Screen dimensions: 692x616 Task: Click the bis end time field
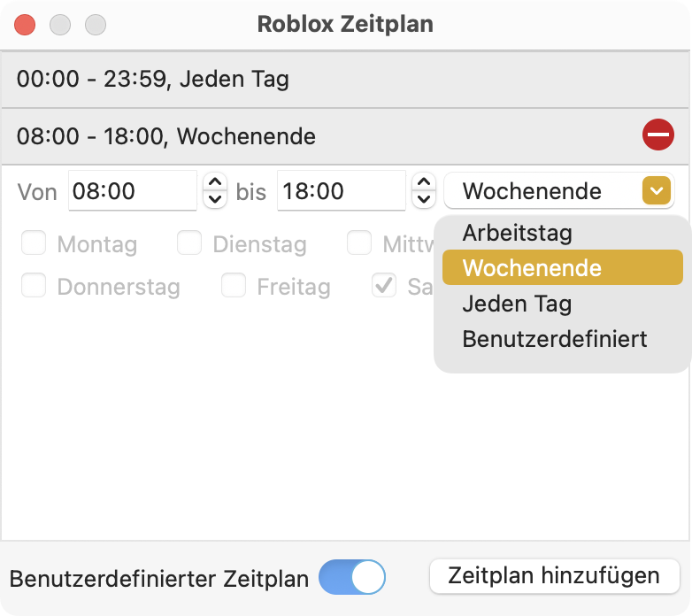pyautogui.click(x=342, y=190)
